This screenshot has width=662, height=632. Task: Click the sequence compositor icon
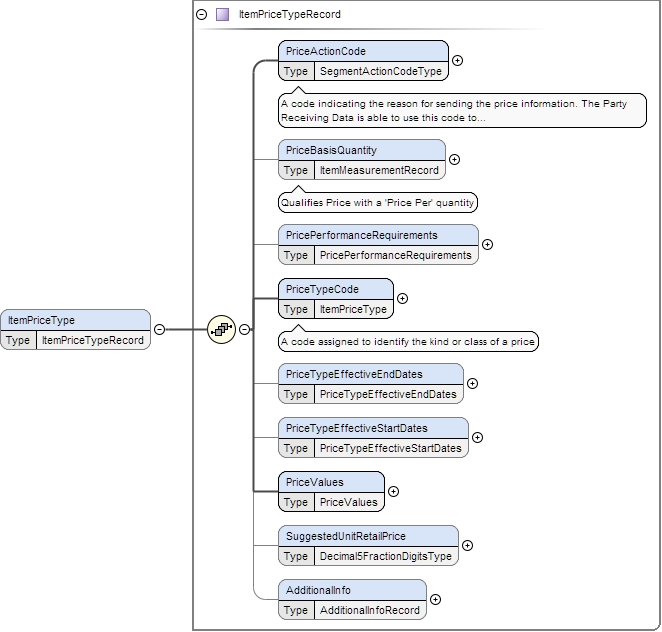point(221,329)
